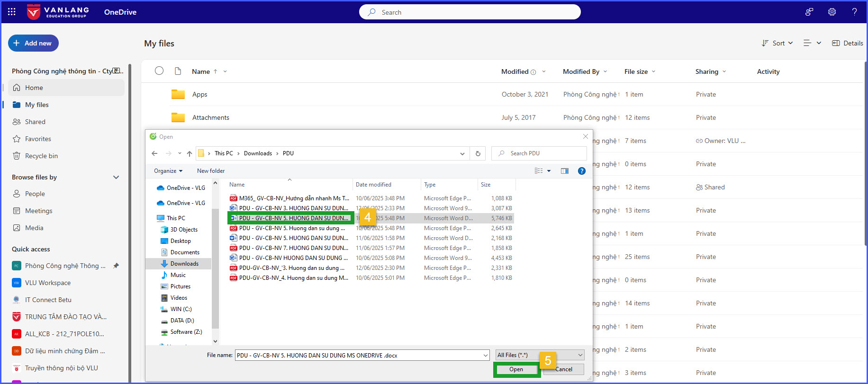Browse files by Meetings
Screen dimensions: 868x384
(66, 211)
